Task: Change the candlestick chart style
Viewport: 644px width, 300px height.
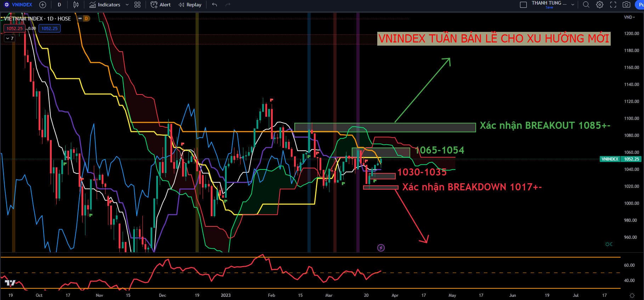Action: click(76, 5)
